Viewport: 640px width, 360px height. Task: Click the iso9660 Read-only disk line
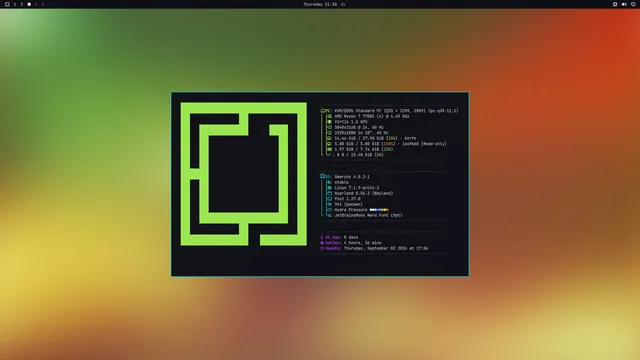tap(391, 144)
